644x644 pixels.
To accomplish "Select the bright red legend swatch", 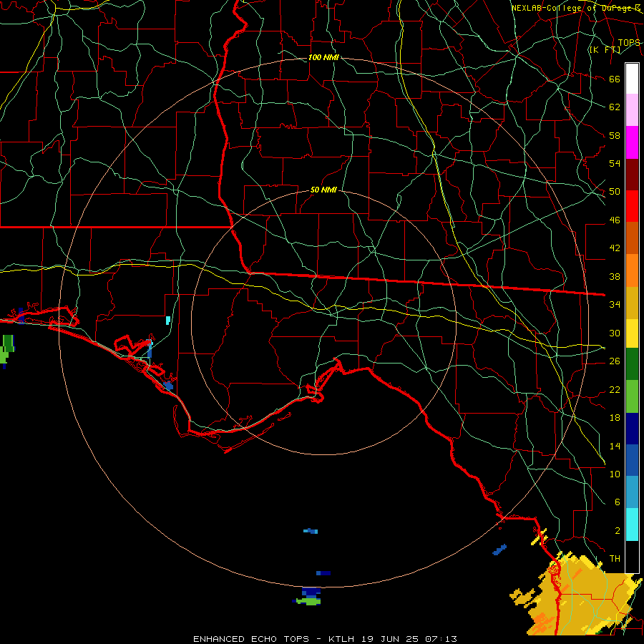I will click(x=632, y=206).
